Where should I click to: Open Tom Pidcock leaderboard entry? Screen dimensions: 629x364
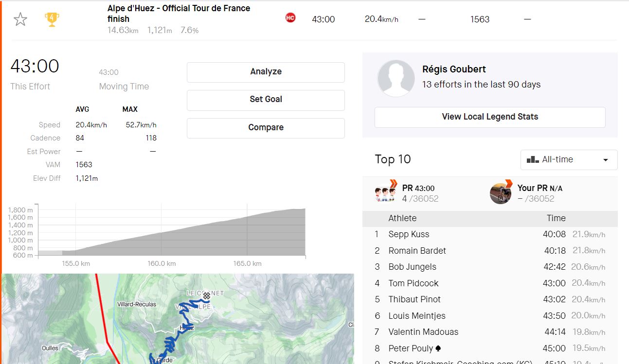pos(413,283)
